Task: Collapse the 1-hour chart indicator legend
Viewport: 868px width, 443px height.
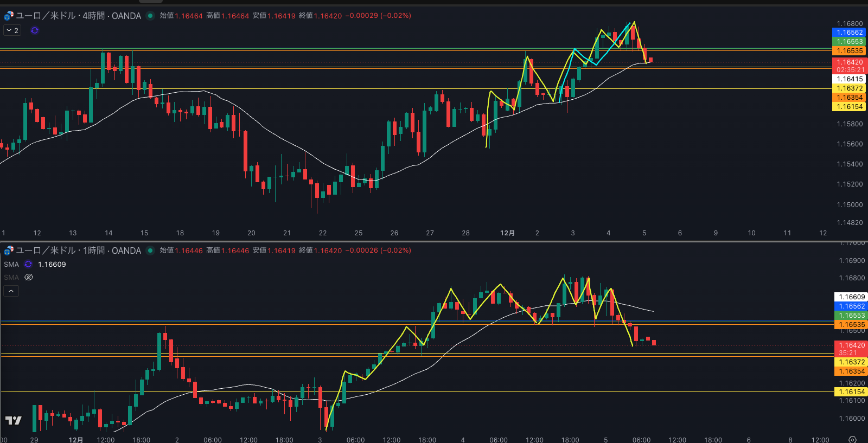Action: [x=11, y=291]
